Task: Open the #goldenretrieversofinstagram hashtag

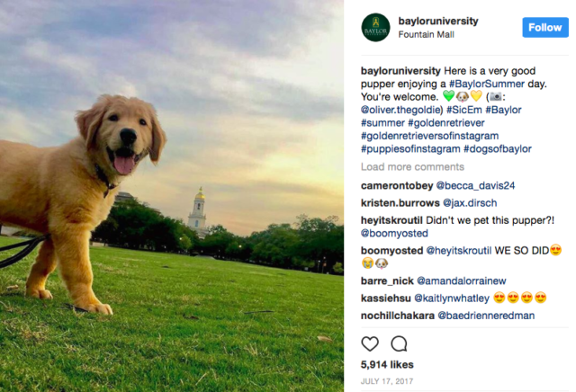Action: click(x=430, y=136)
